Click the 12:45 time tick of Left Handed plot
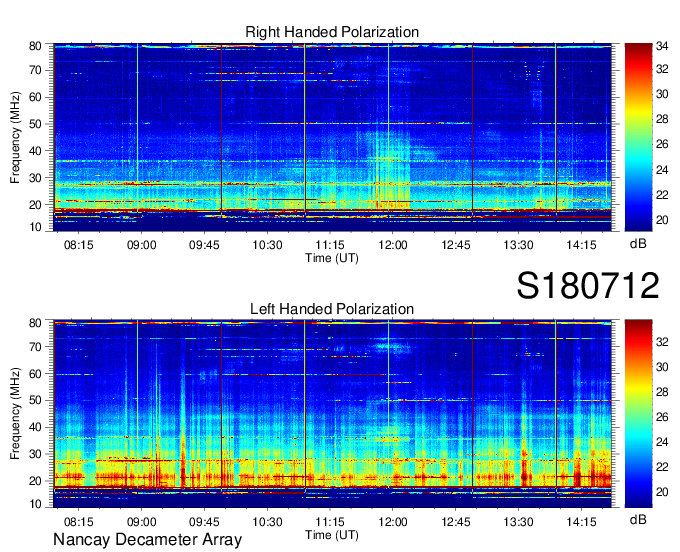The height and width of the screenshot is (552, 680). click(x=456, y=522)
